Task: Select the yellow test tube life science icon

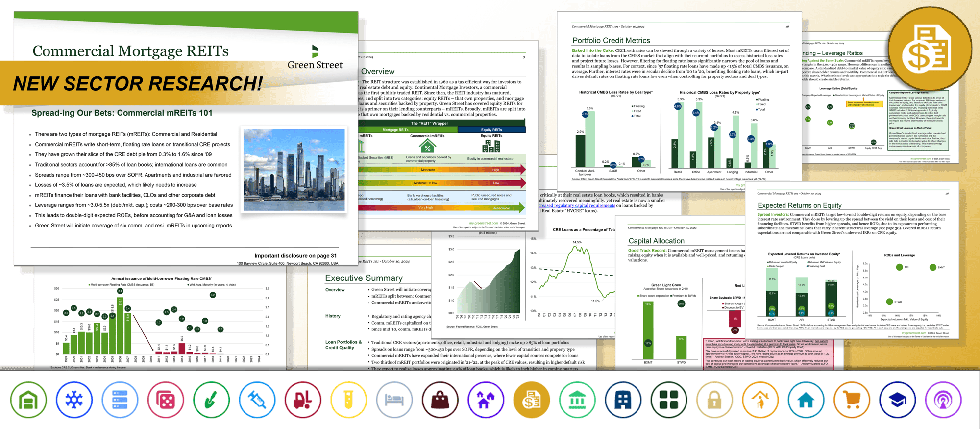Action: 348,400
